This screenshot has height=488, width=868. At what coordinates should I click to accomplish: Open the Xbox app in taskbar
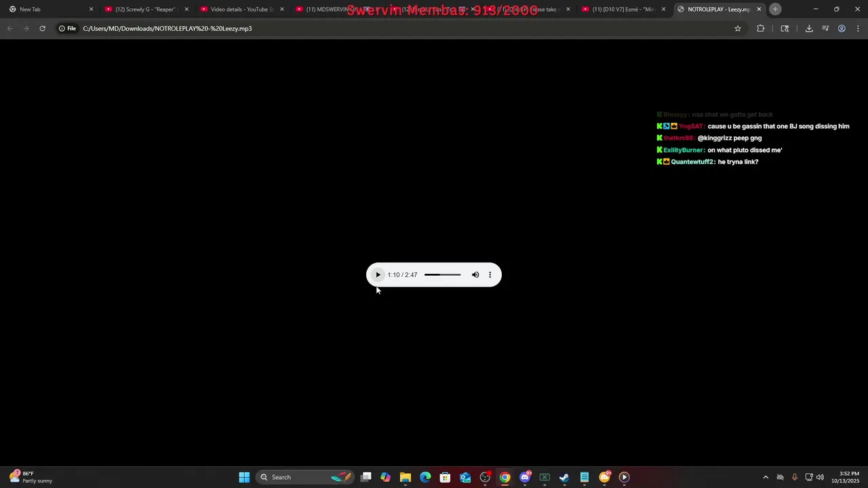coord(545,477)
